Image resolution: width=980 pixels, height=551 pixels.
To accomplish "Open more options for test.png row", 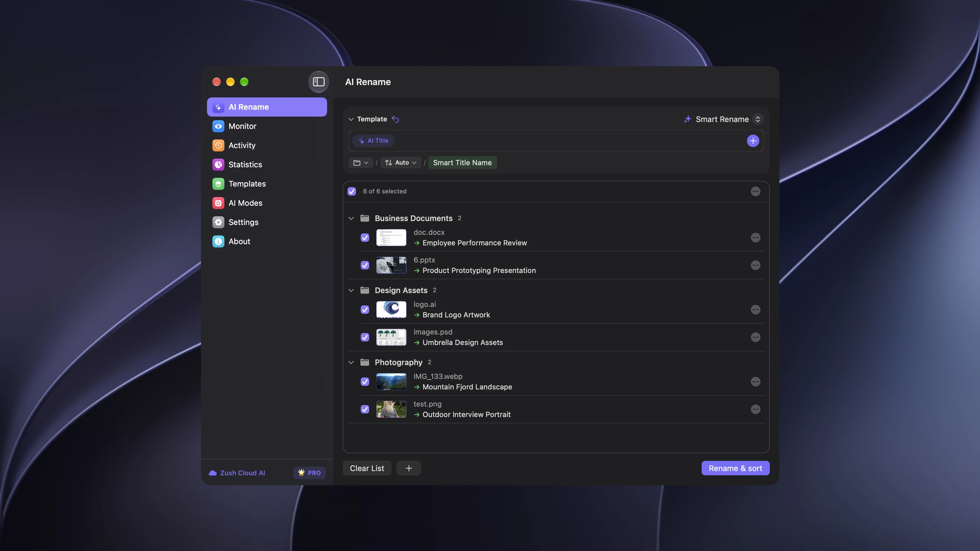I will point(755,409).
